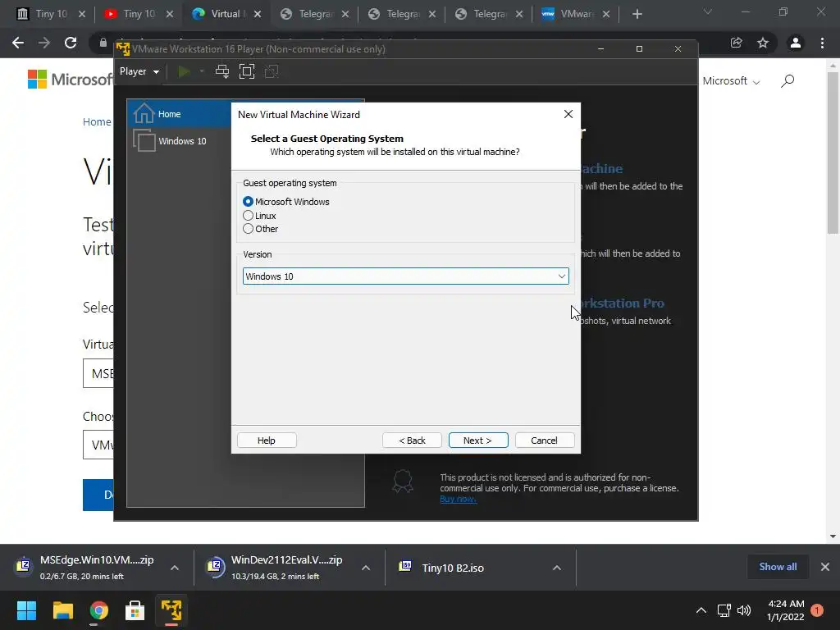Open Help in the wizard dialog

267,441
